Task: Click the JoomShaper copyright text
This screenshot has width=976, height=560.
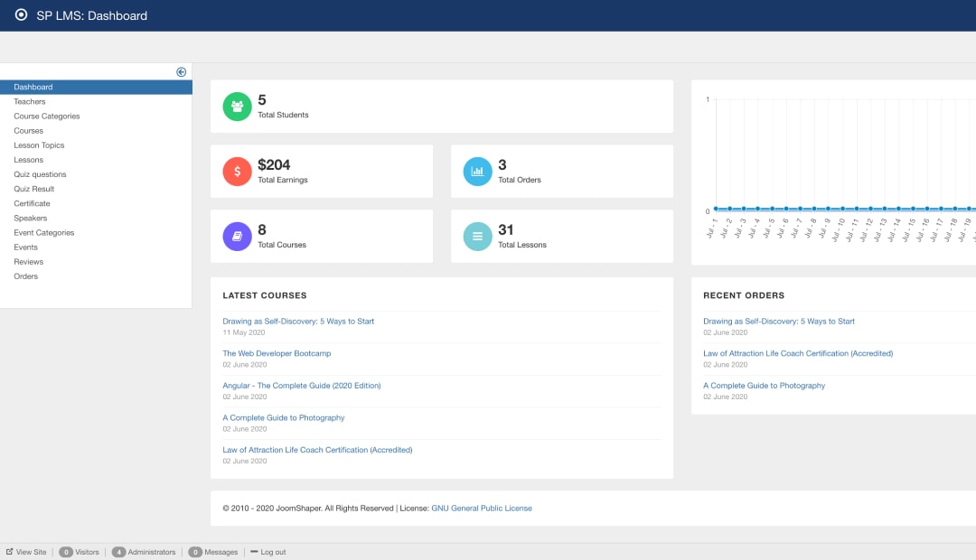Action: click(x=308, y=509)
